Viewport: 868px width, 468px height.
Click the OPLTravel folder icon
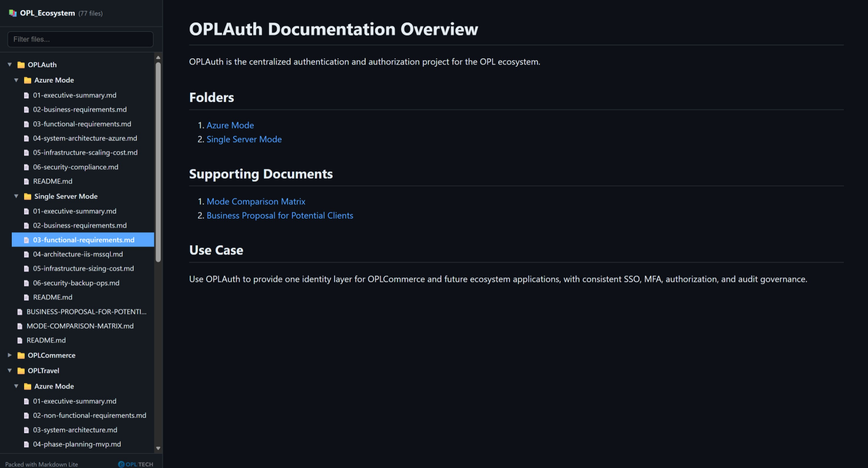(21, 371)
